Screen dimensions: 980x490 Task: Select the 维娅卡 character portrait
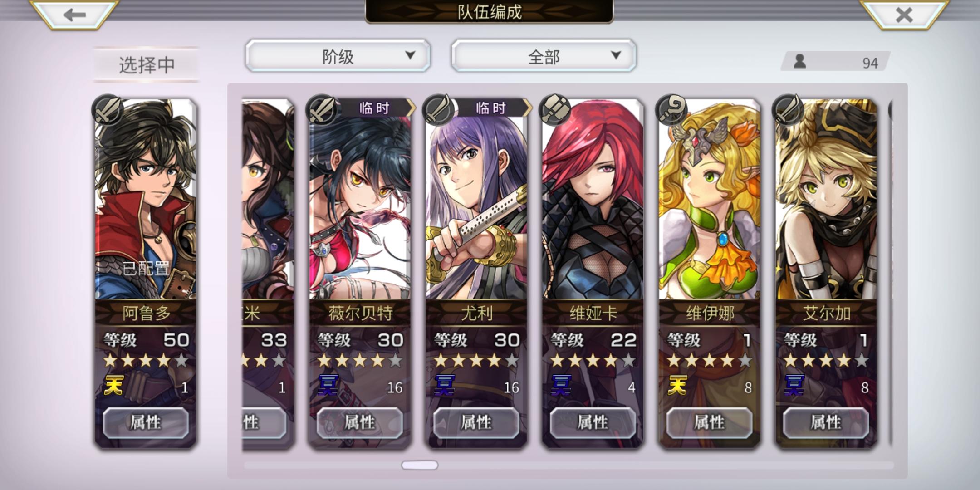(x=593, y=200)
